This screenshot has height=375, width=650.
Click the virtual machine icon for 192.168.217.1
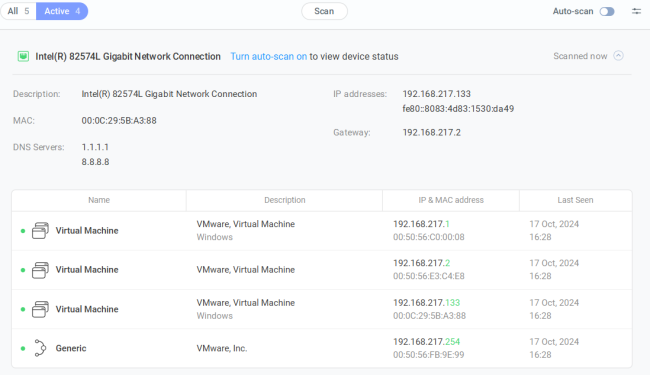[40, 230]
